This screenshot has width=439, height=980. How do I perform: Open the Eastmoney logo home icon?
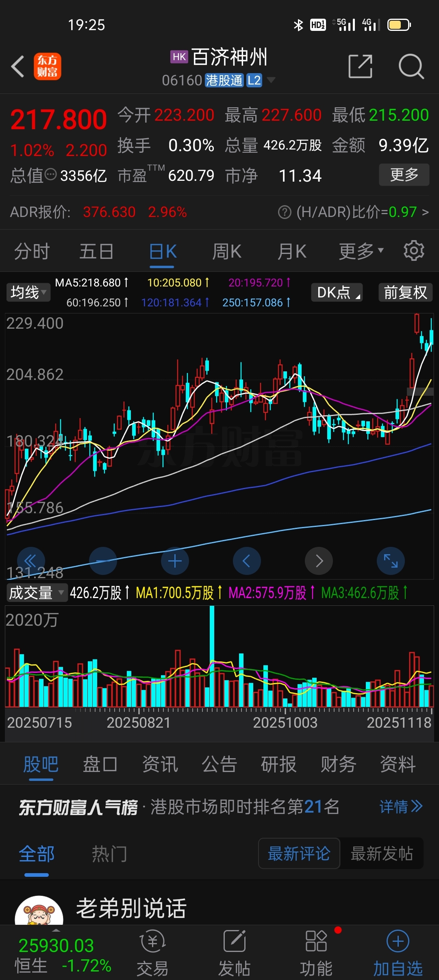[48, 66]
